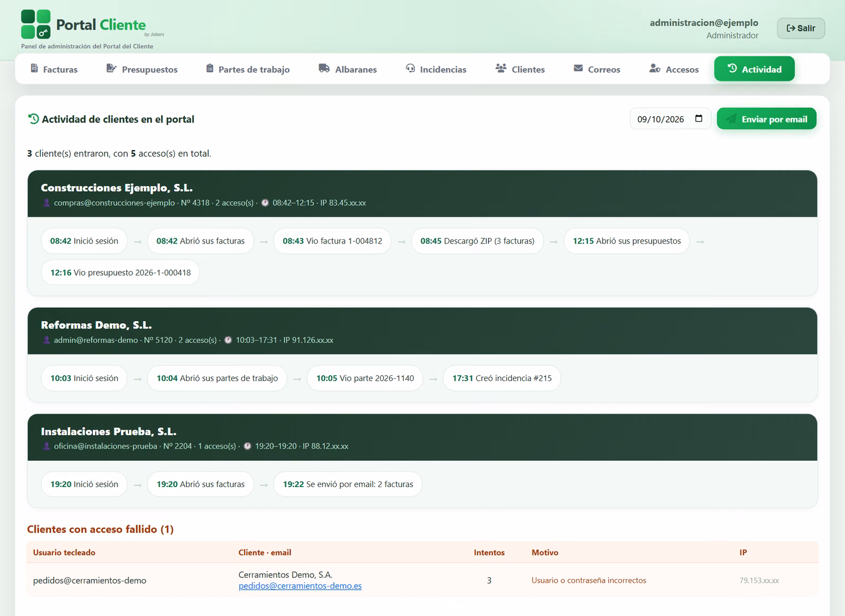Click the paper plane icon on Enviar por email

(x=731, y=119)
